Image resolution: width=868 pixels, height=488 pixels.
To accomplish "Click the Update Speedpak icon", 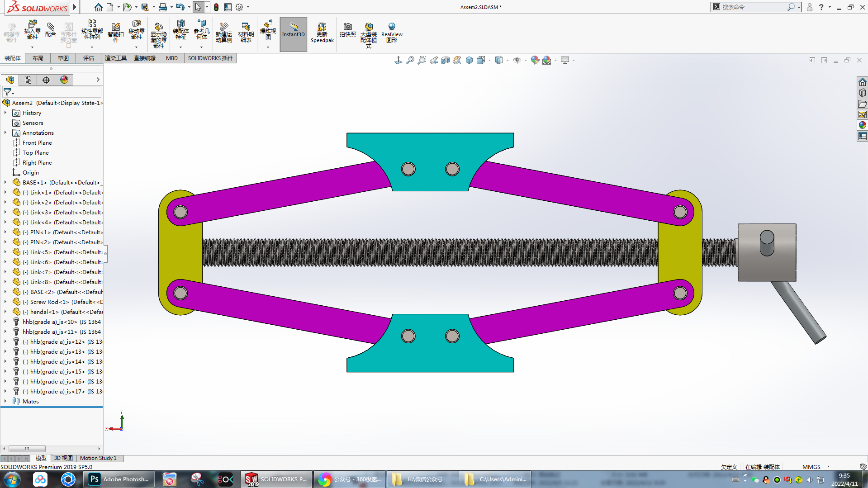I will coord(322,33).
